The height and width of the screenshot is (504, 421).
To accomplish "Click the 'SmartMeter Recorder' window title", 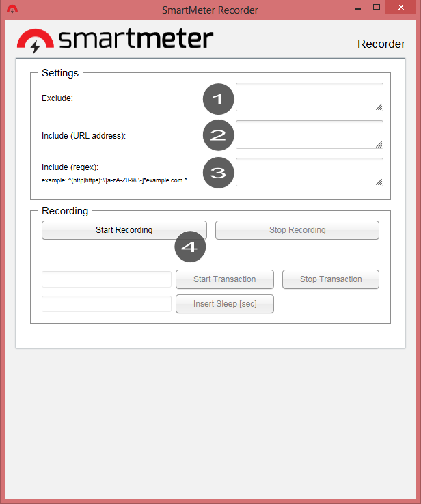I will point(210,10).
